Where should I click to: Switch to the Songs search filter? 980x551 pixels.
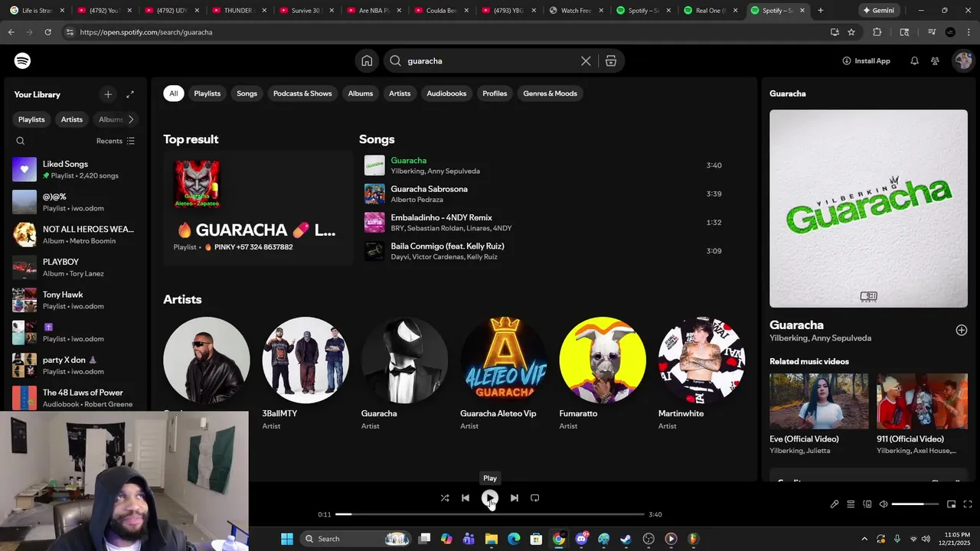pos(247,93)
